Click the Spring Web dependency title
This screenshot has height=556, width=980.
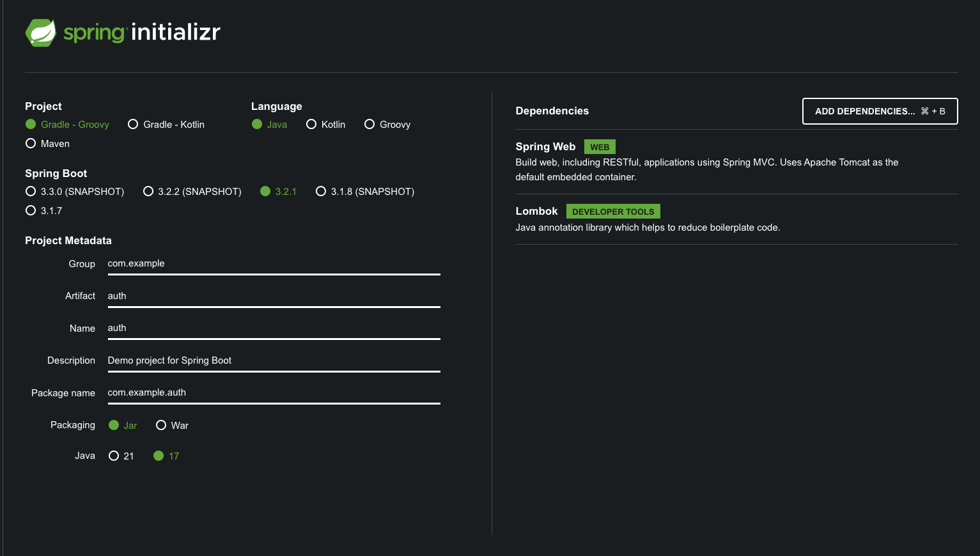click(x=545, y=147)
